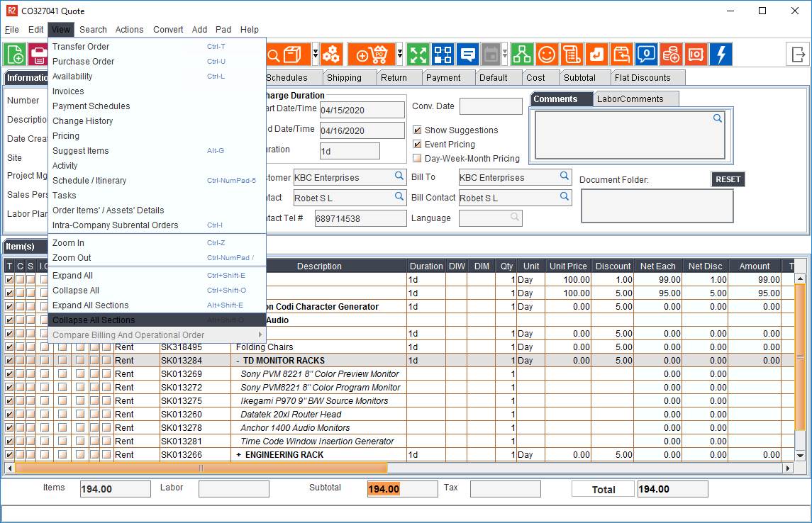The image size is (812, 523).
Task: Click the green expand arrows toolbar icon
Action: [x=418, y=55]
